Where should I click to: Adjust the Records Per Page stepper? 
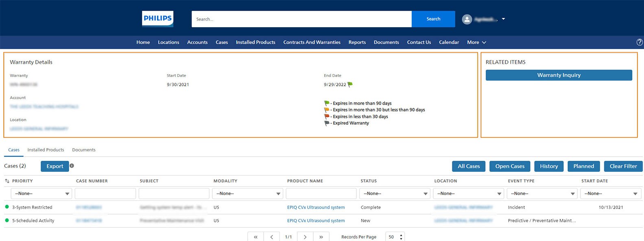(x=401, y=237)
